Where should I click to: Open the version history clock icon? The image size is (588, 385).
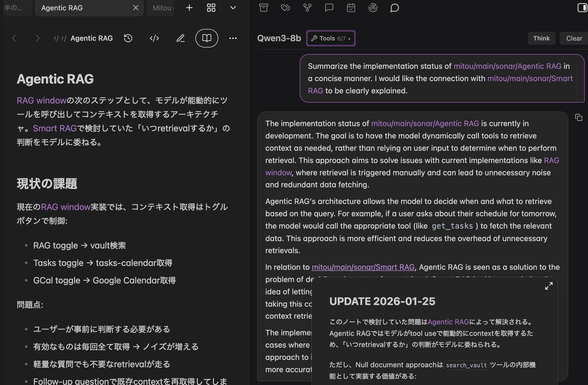128,38
